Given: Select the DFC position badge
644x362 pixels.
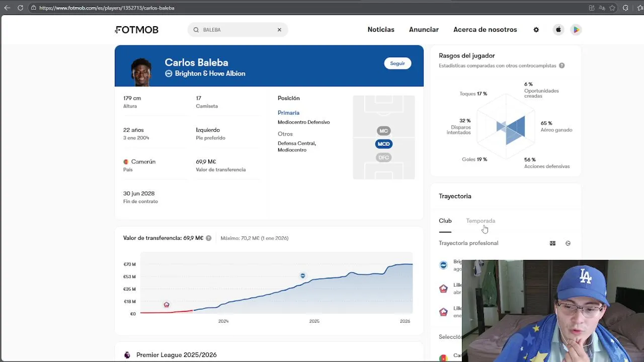Looking at the screenshot, I should tap(383, 157).
